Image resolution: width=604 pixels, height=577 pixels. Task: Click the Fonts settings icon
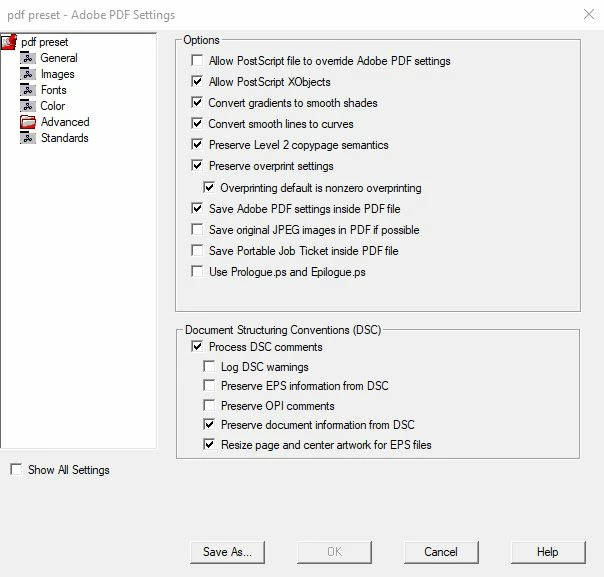click(28, 90)
